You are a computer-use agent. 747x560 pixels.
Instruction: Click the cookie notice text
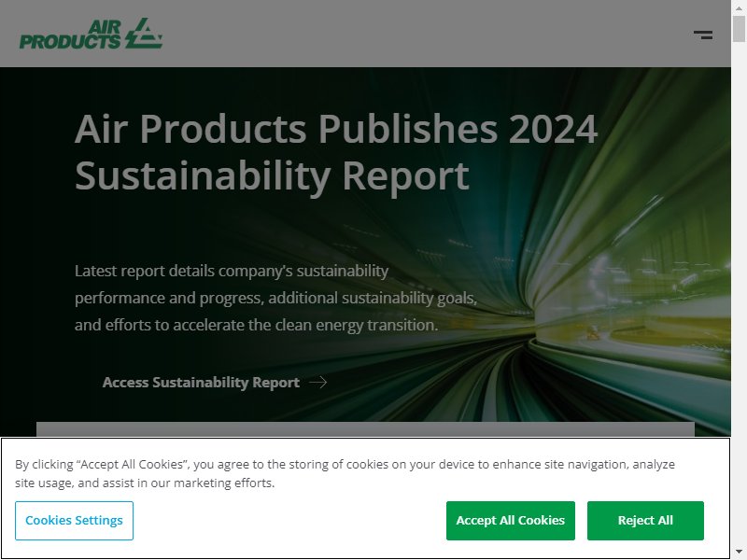[x=345, y=473]
